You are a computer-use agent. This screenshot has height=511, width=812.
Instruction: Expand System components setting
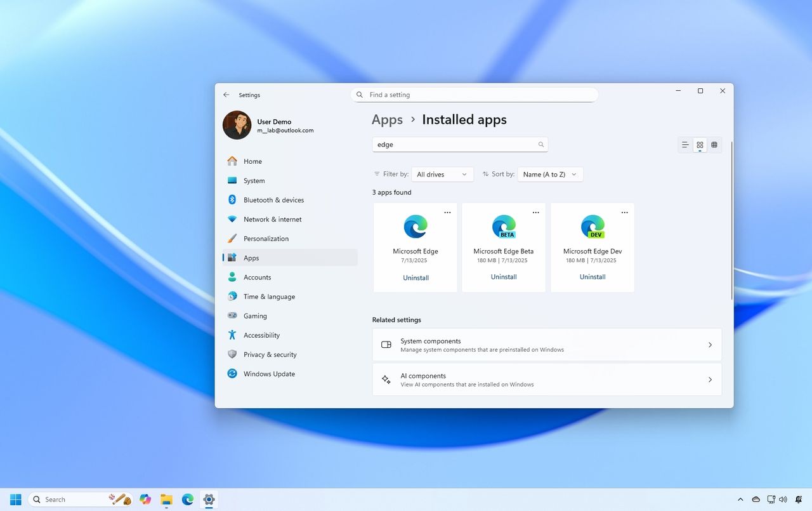point(547,345)
